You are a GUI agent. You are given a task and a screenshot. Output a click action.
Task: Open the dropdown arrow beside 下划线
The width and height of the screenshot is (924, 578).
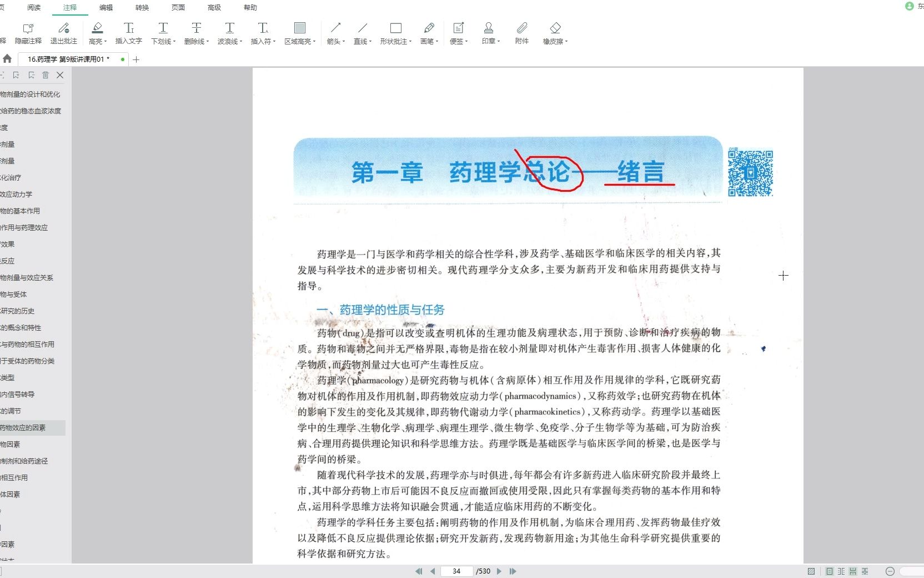[174, 42]
